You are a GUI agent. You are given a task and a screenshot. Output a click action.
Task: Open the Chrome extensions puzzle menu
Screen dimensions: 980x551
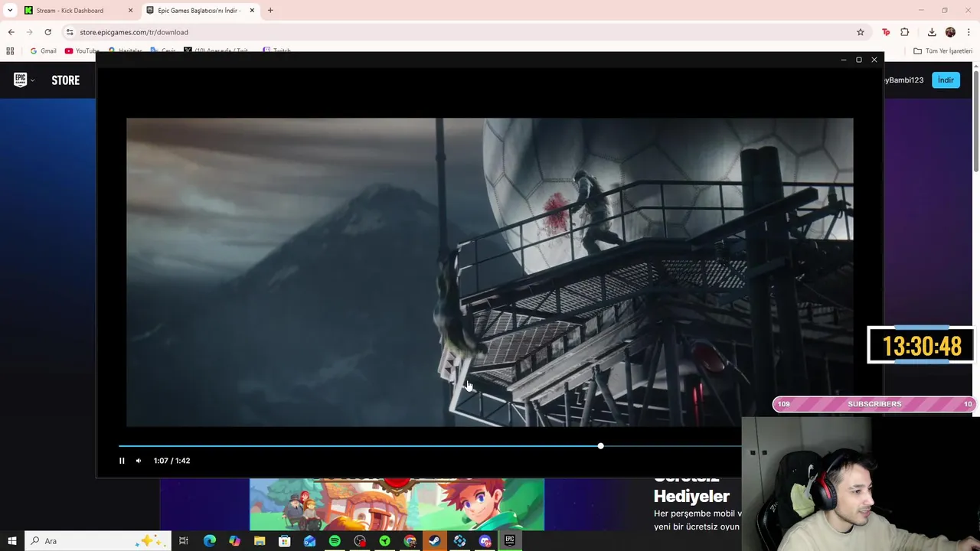click(x=905, y=32)
